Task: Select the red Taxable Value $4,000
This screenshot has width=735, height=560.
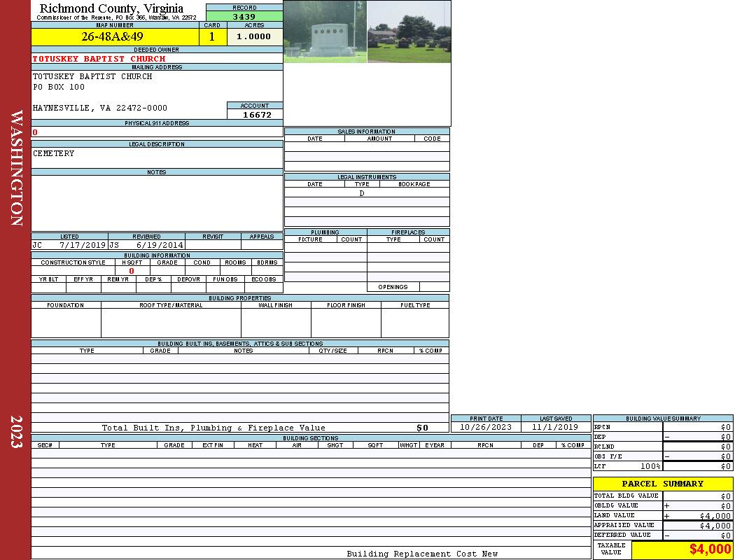Action: (710, 549)
